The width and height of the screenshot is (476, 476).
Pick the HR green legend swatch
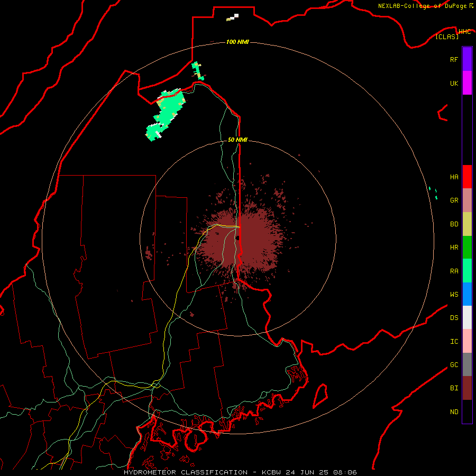click(467, 247)
